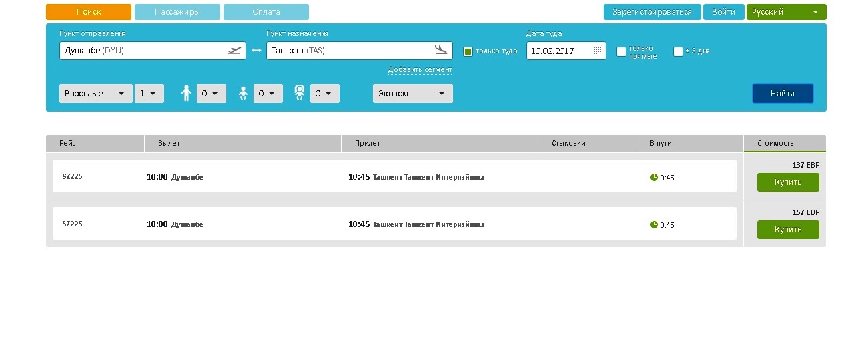
Task: Open the calendar icon in the date field
Action: [x=597, y=51]
